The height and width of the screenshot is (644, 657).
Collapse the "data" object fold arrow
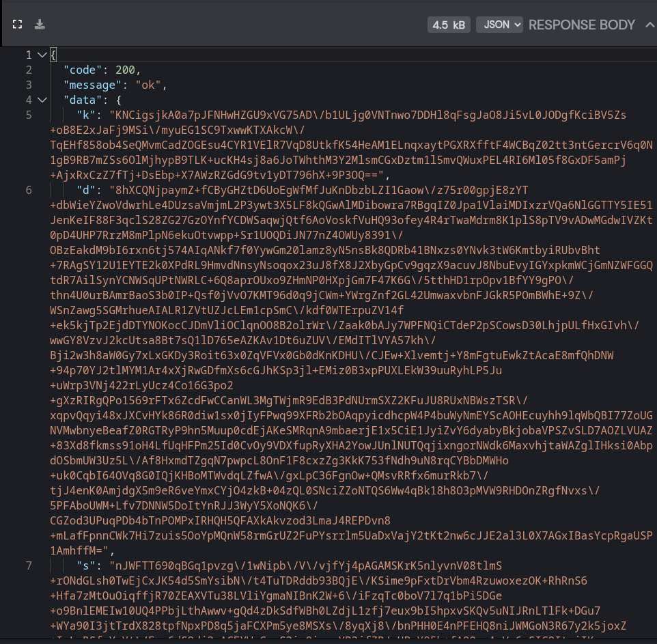point(42,100)
